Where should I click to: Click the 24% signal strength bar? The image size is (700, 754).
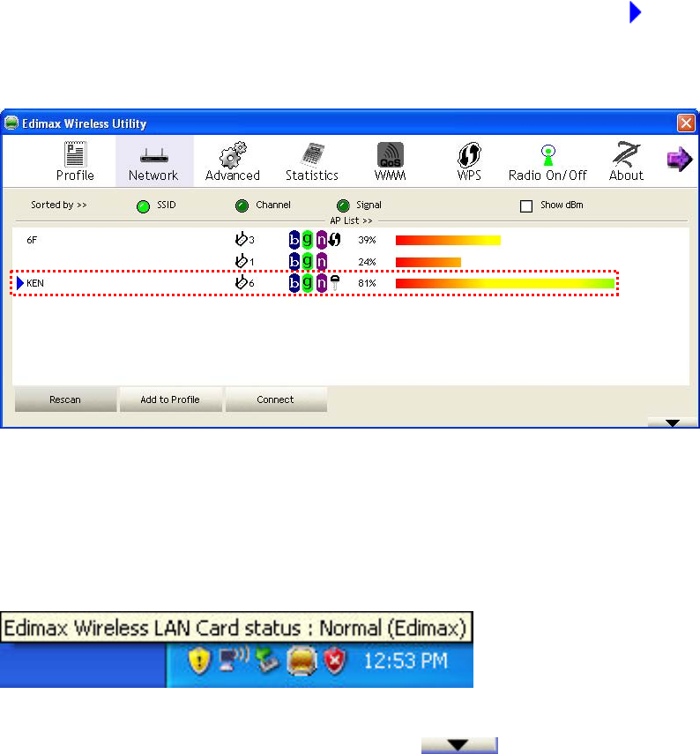428,262
